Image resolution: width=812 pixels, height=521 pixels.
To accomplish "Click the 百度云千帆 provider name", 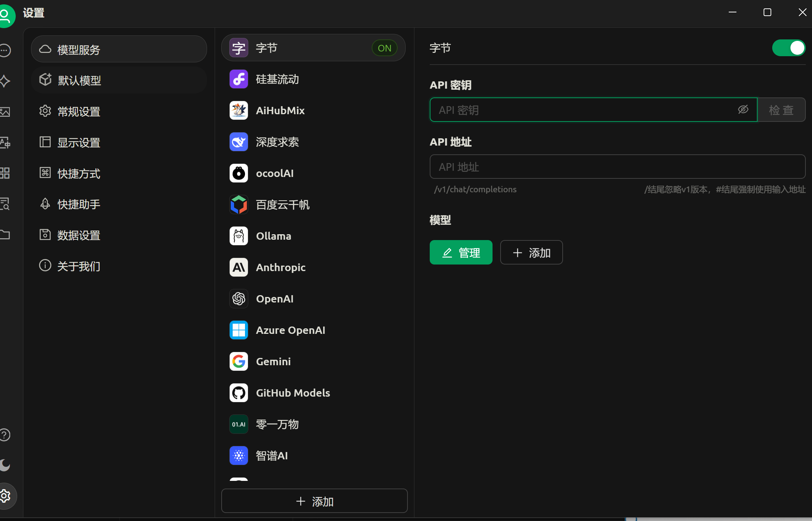I will [x=283, y=205].
